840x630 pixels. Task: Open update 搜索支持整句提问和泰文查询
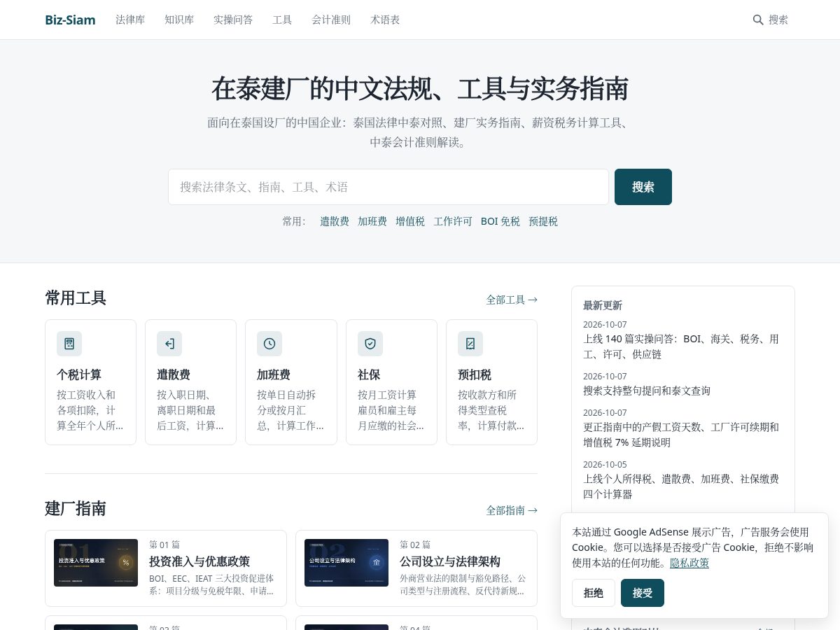click(x=647, y=391)
